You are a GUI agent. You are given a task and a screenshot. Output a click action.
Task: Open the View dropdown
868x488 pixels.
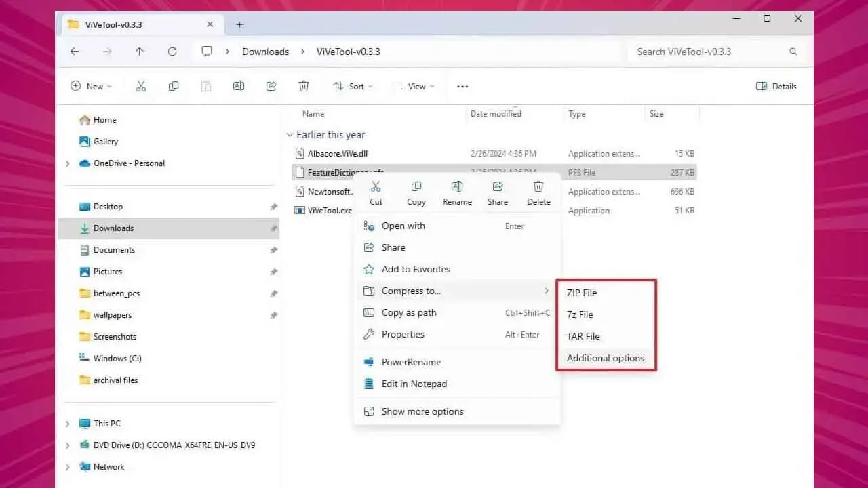click(413, 86)
